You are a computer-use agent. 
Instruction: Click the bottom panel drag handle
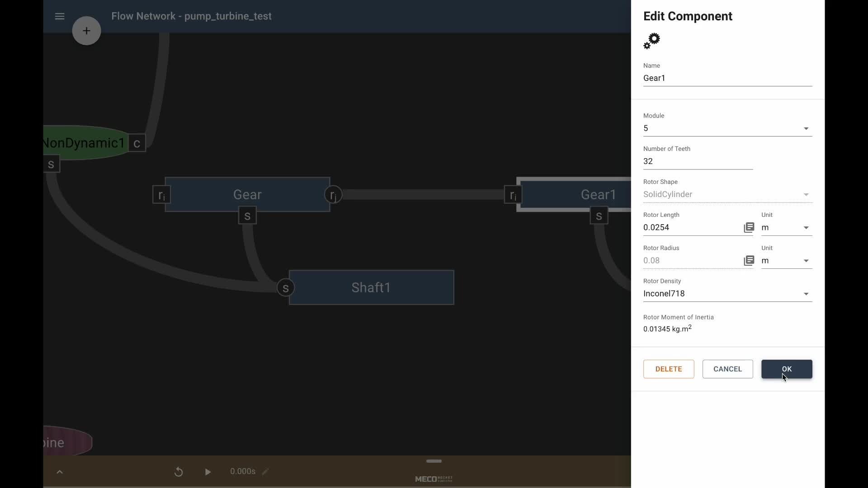click(434, 461)
